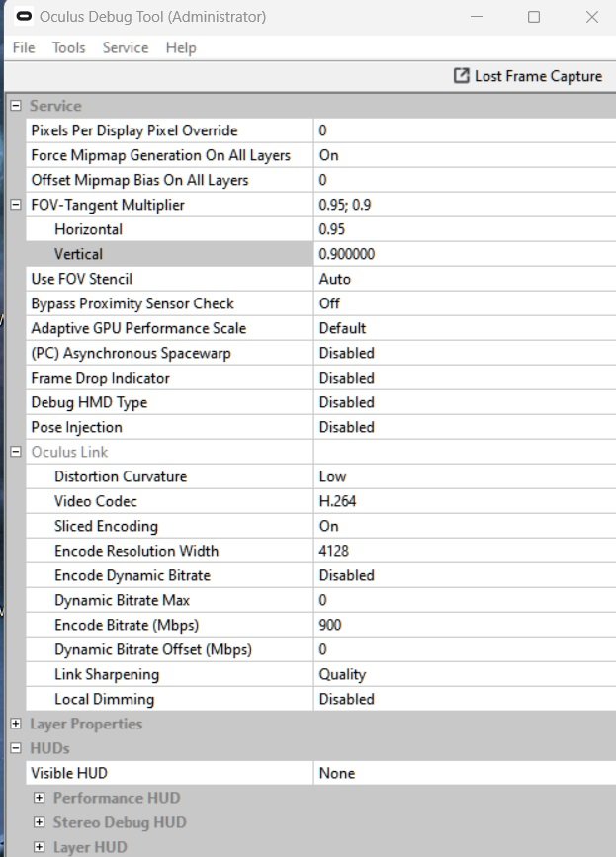Collapse the HUDs section

[x=16, y=747]
